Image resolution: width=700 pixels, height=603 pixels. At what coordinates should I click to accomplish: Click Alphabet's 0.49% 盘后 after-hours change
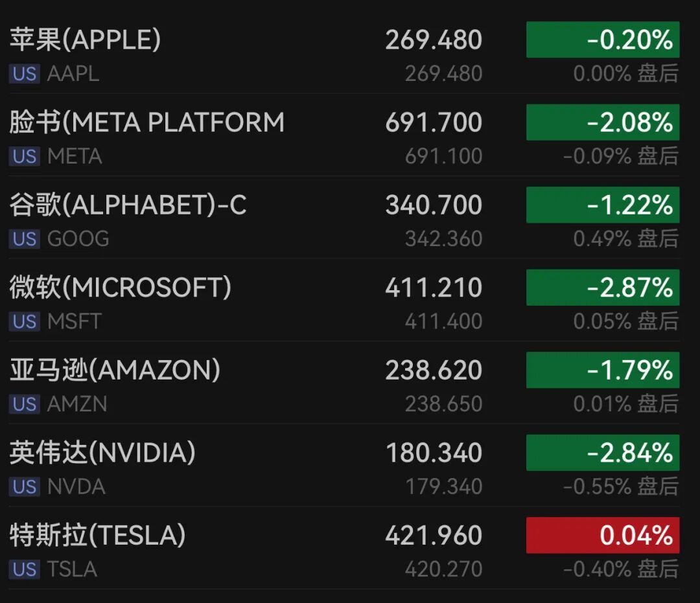[625, 239]
